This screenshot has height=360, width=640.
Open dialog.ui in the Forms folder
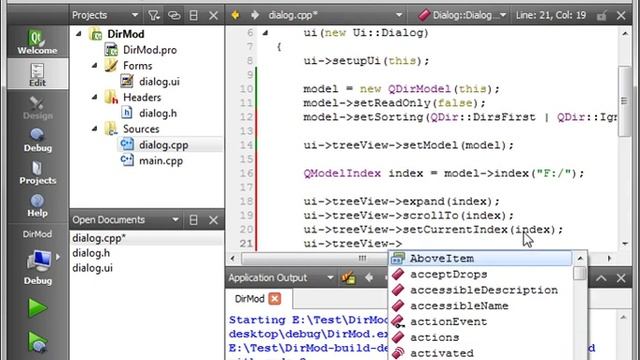159,82
